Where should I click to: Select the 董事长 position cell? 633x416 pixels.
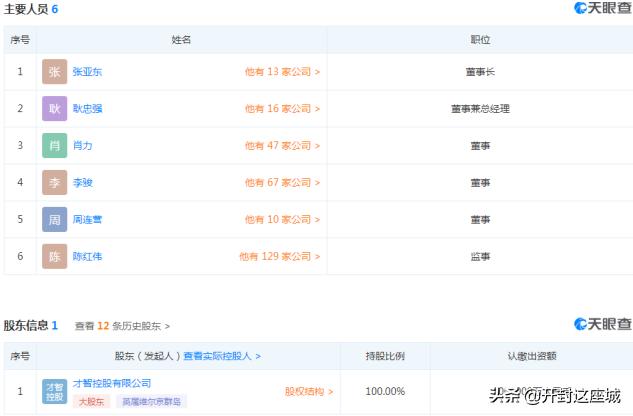tap(480, 72)
